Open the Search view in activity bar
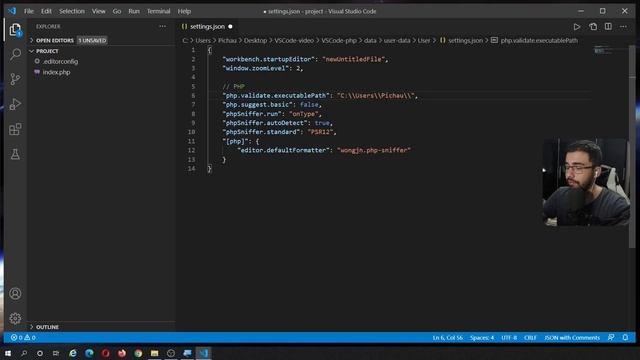Screen dimensions: 640x360 tap(15, 54)
